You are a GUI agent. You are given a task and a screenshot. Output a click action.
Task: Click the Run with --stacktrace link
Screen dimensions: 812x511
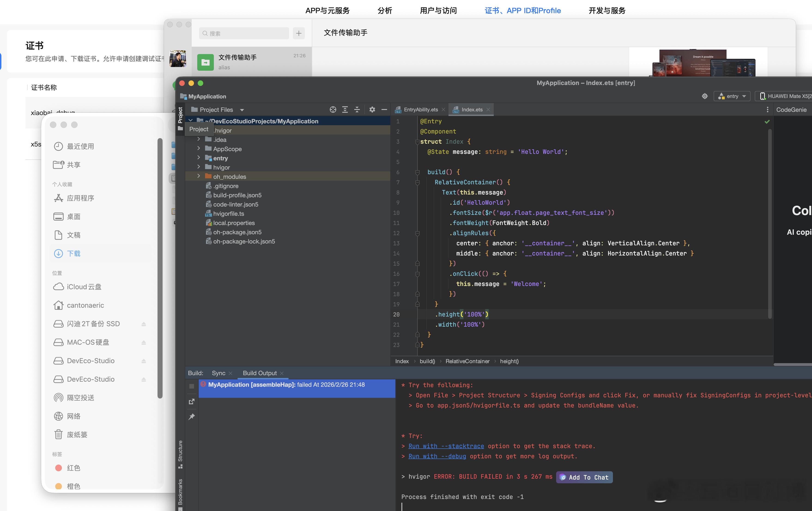pyautogui.click(x=446, y=446)
